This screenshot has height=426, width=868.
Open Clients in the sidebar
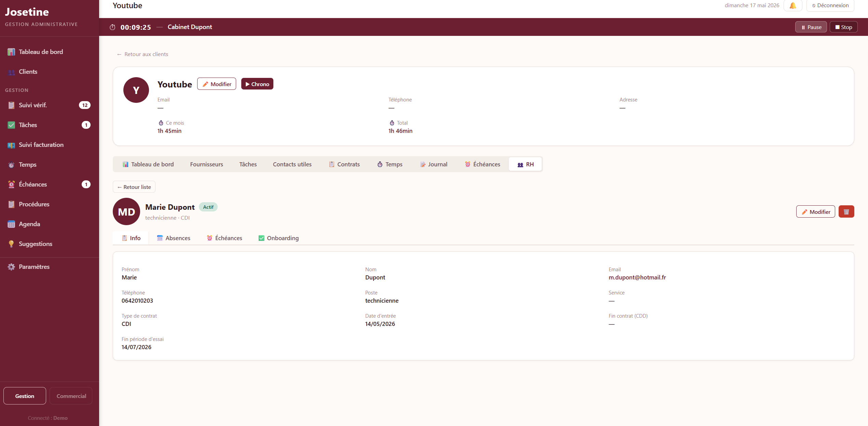[x=49, y=71]
